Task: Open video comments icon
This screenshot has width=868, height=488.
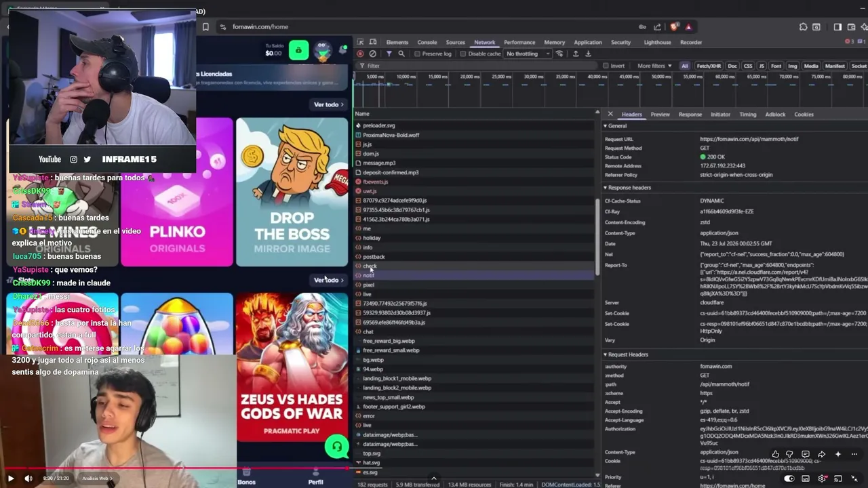Action: [x=806, y=454]
